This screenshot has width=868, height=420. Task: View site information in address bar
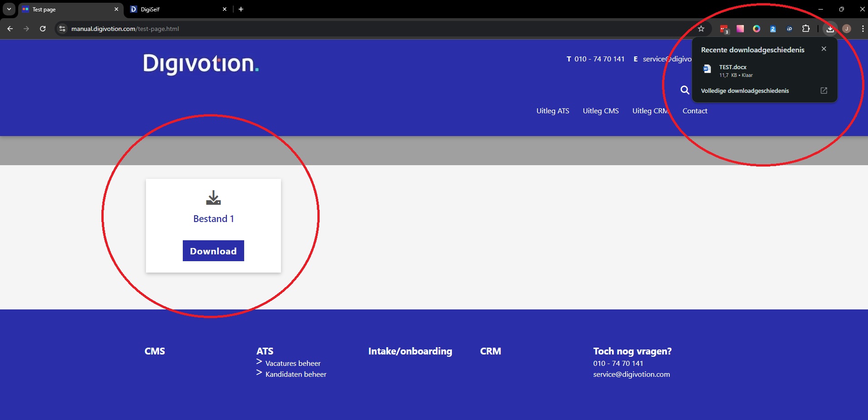pyautogui.click(x=62, y=29)
